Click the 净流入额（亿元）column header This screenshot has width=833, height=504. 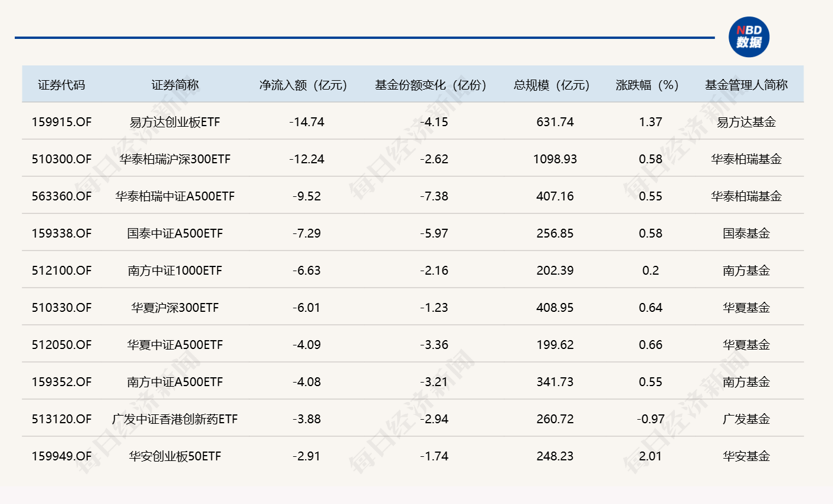tap(307, 85)
